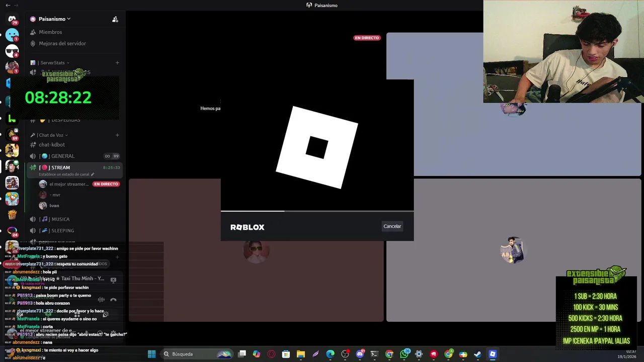Click the EN DIRECTO label above the stream

(367, 38)
